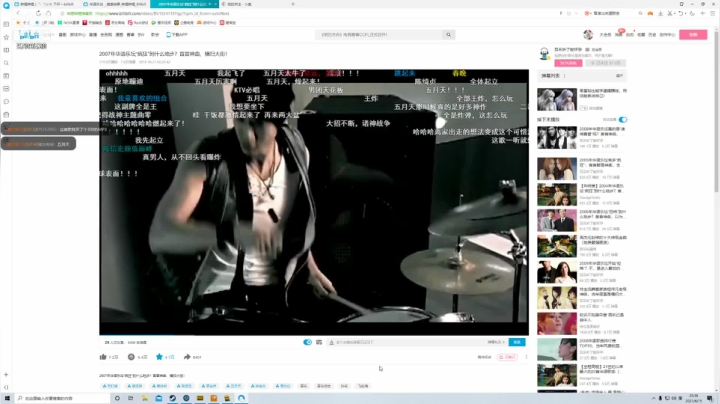Click the night mode moon icon in toolbar

point(692,13)
